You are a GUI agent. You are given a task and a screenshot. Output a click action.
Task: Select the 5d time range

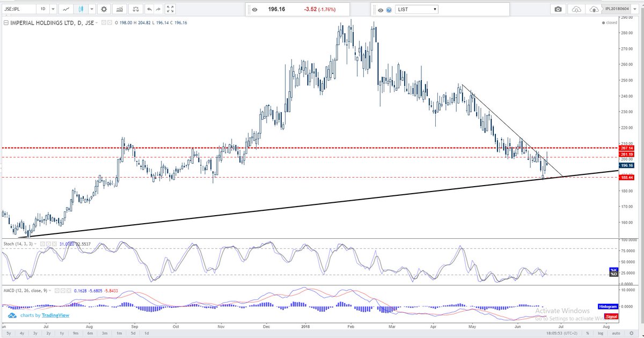click(x=133, y=333)
